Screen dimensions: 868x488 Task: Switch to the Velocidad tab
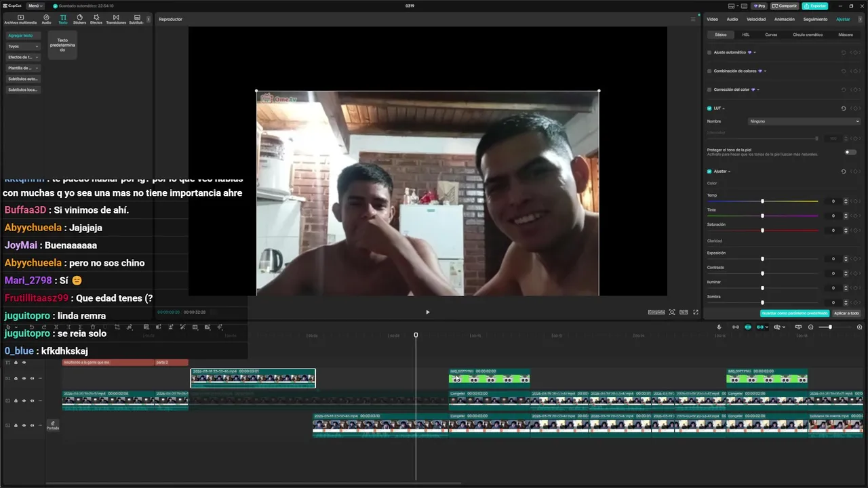(x=756, y=19)
